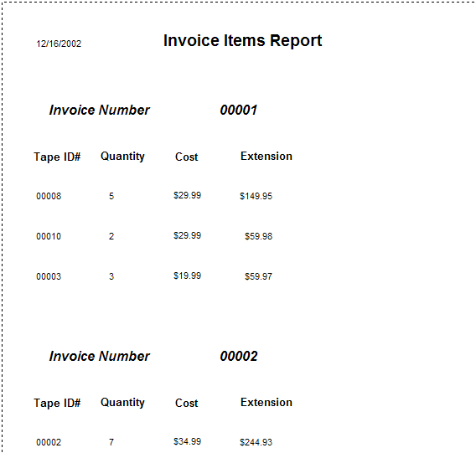Screen dimensions: 476x453
Task: Click the report date 12/16/2002
Action: (x=59, y=44)
